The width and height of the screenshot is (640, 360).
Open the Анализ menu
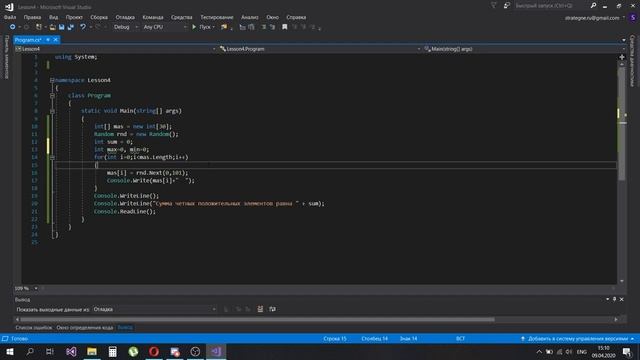pos(250,17)
